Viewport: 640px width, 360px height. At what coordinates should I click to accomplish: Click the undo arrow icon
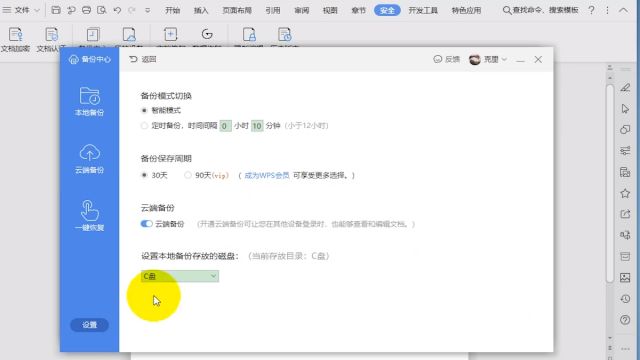pyautogui.click(x=117, y=10)
